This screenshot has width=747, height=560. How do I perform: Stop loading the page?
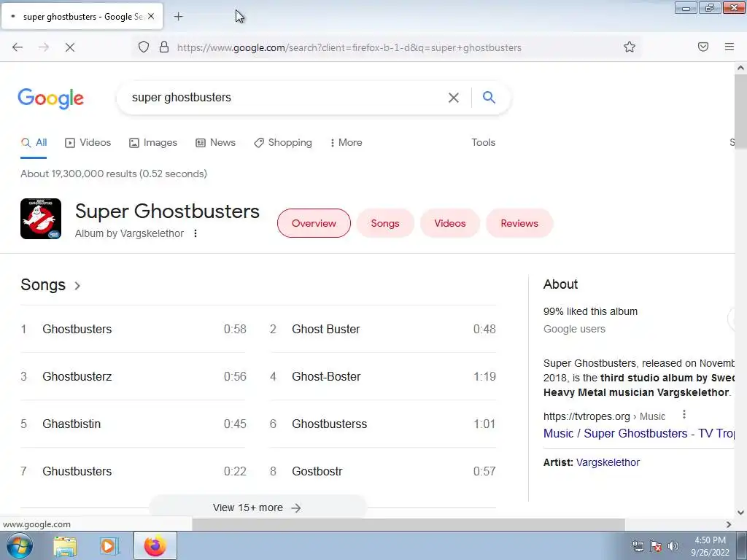69,47
